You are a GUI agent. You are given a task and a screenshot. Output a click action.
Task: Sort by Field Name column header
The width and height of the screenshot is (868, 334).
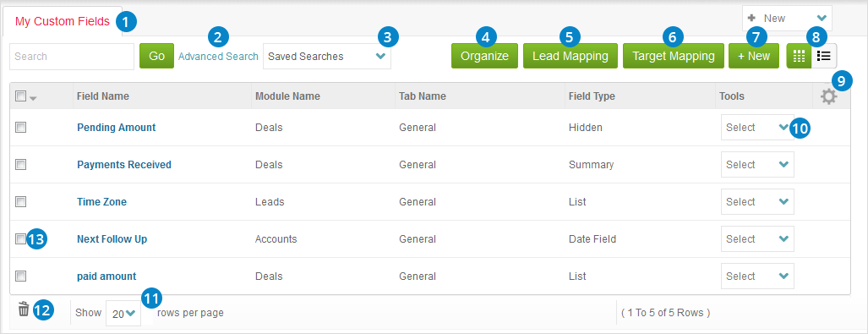tap(103, 96)
